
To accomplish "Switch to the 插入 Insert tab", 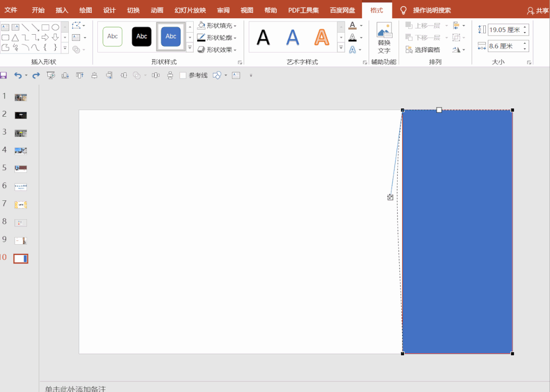I will coord(62,10).
